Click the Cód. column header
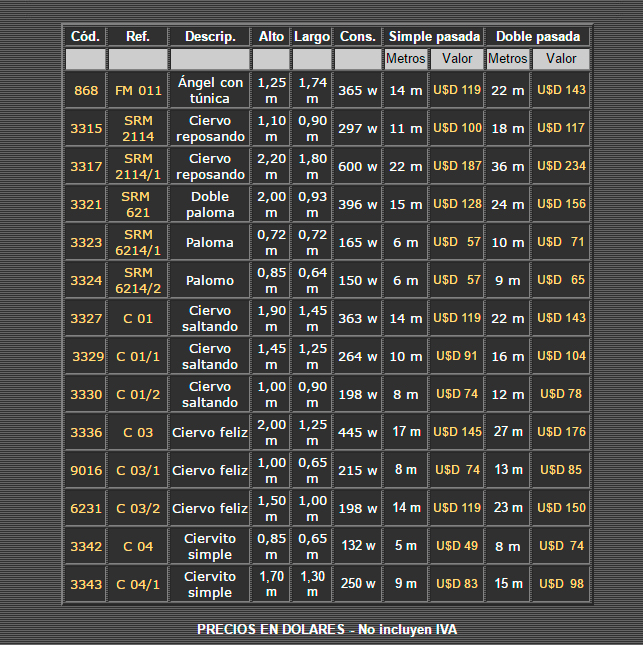The image size is (643, 645). coord(86,37)
